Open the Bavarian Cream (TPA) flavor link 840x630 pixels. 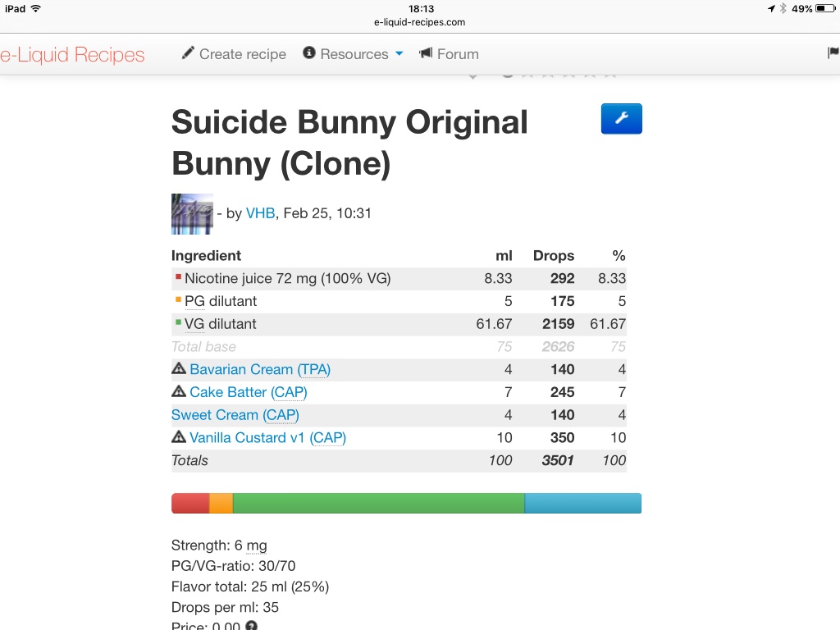pyautogui.click(x=260, y=369)
